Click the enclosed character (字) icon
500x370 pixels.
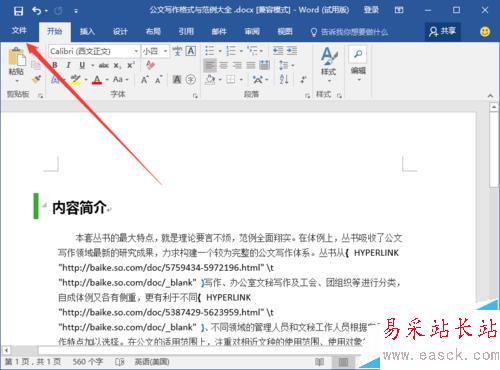coord(191,80)
